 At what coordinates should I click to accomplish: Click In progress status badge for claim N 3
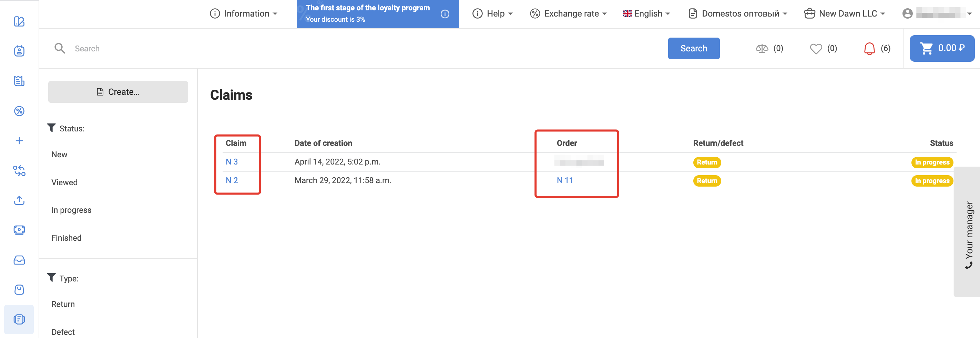click(x=932, y=162)
